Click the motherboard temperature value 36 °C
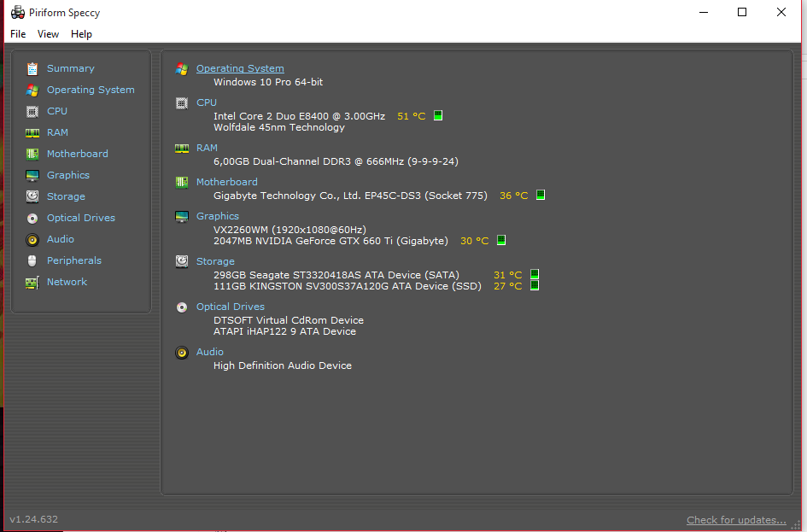The image size is (807, 532). coord(513,196)
